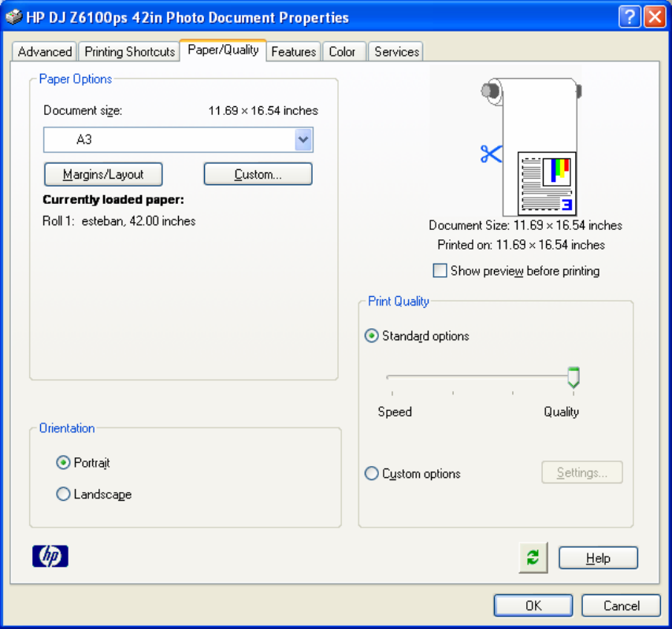Choose Landscape orientation
The image size is (672, 629).
[x=63, y=494]
